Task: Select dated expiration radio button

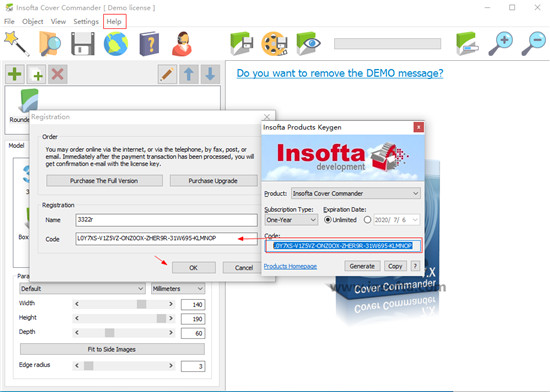Action: point(367,220)
